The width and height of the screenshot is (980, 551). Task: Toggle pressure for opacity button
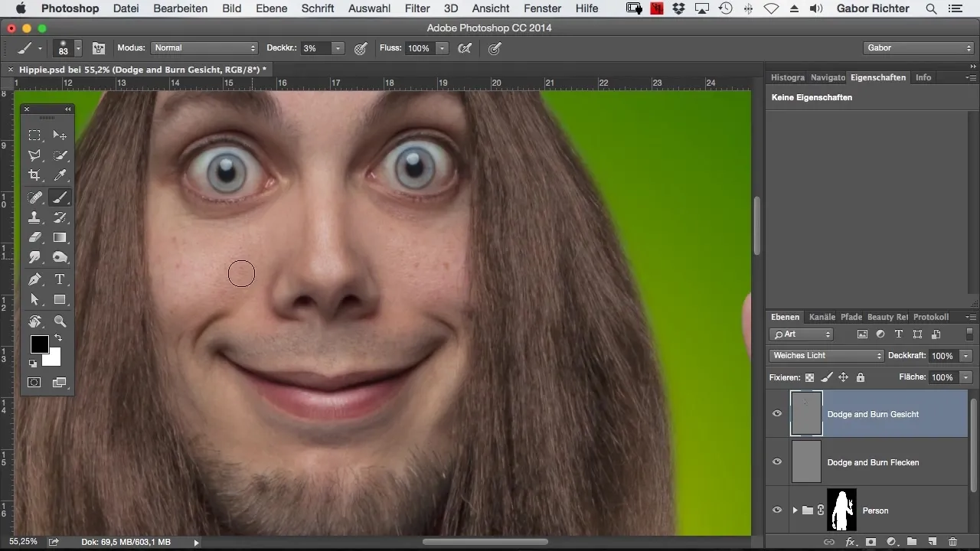point(361,48)
